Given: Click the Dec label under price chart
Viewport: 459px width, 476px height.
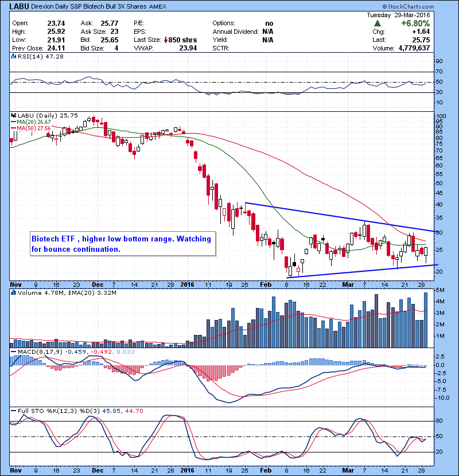Looking at the screenshot, I should 98,284.
